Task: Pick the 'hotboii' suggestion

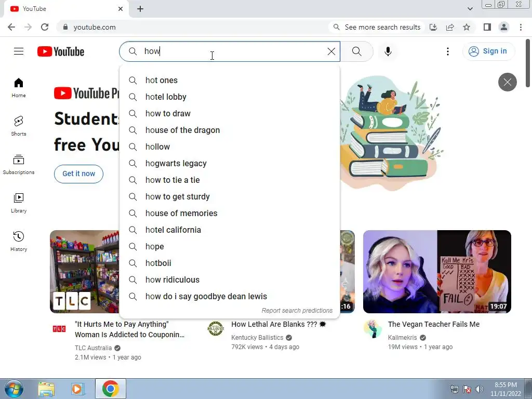Action: point(230,263)
